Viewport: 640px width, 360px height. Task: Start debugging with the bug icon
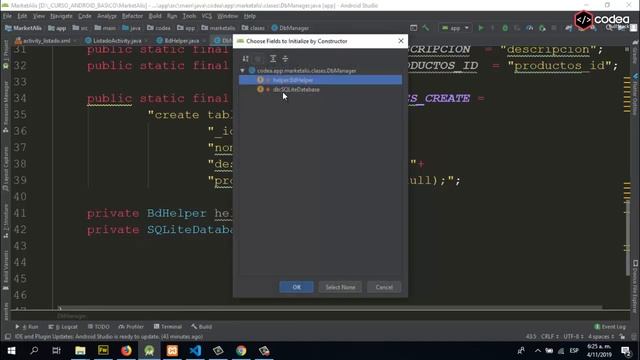coord(505,28)
